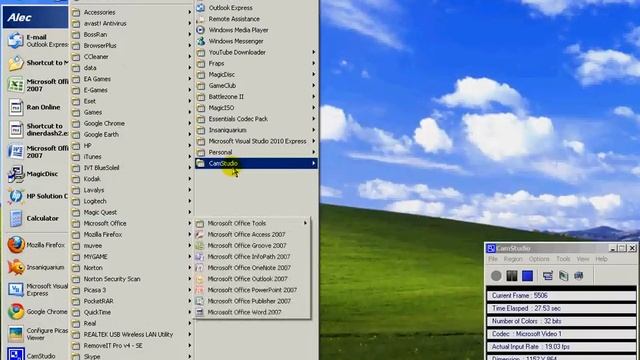Screen dimensions: 640x360
Task: Open Microsoft Visual Express pinned shortcut
Action: tap(38, 289)
